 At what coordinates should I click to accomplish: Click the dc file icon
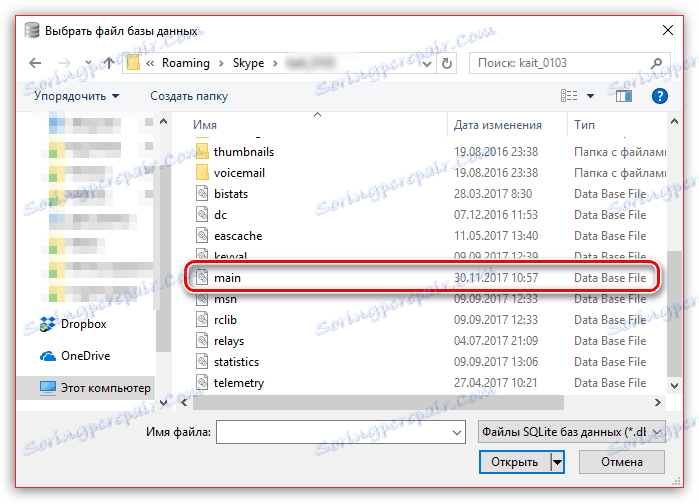pyautogui.click(x=202, y=214)
